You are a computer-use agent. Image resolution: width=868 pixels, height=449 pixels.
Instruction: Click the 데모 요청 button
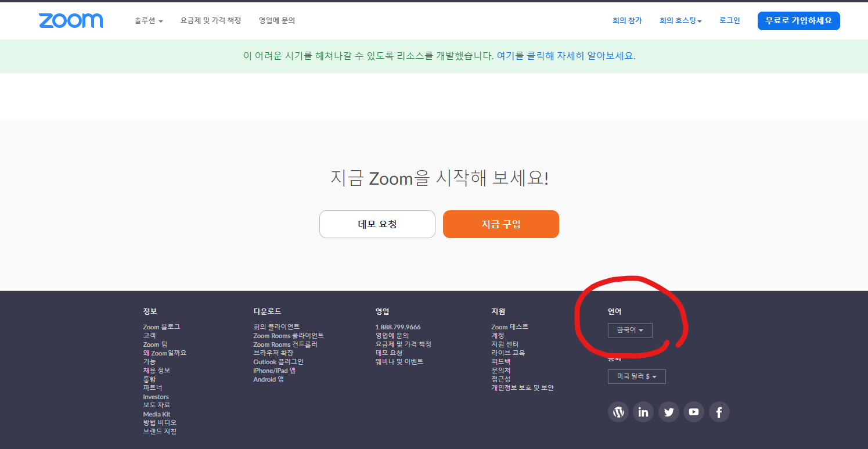pyautogui.click(x=377, y=224)
